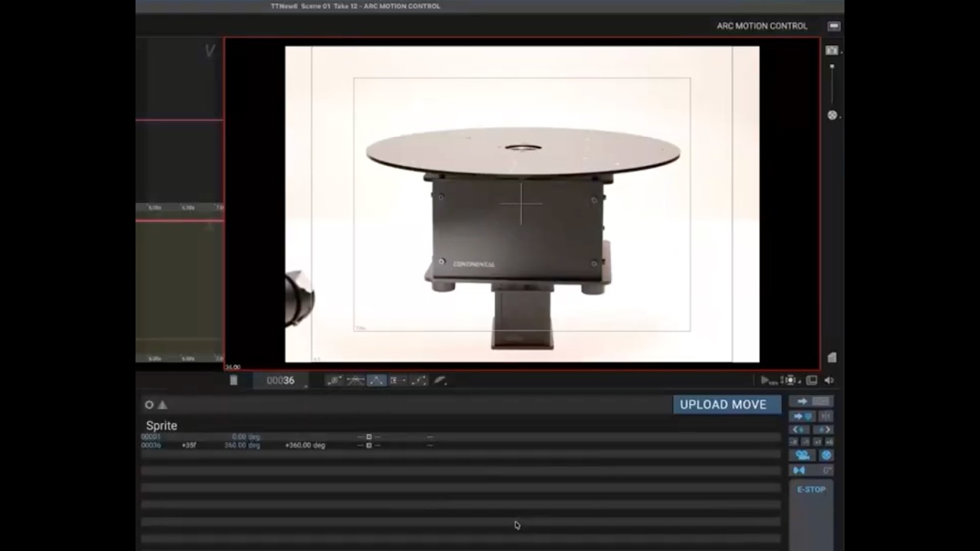This screenshot has width=980, height=551.
Task: Click the V label in the left graph panel
Action: [x=209, y=51]
